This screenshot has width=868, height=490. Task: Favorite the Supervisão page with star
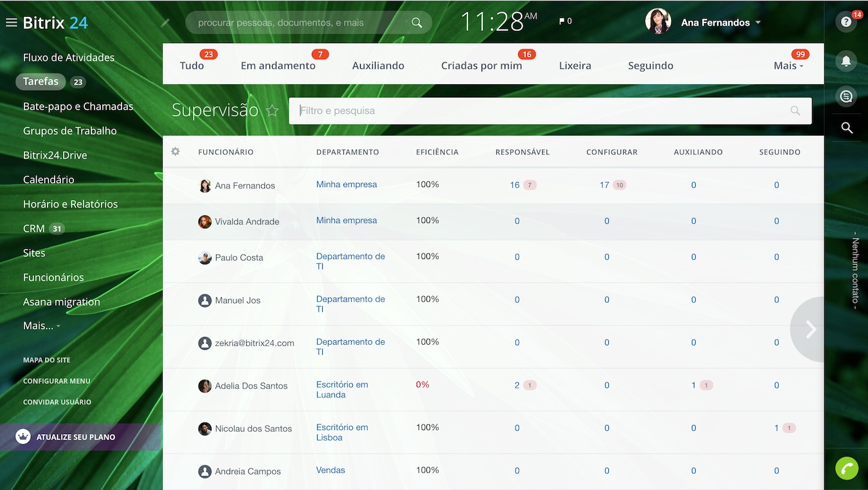[273, 111]
